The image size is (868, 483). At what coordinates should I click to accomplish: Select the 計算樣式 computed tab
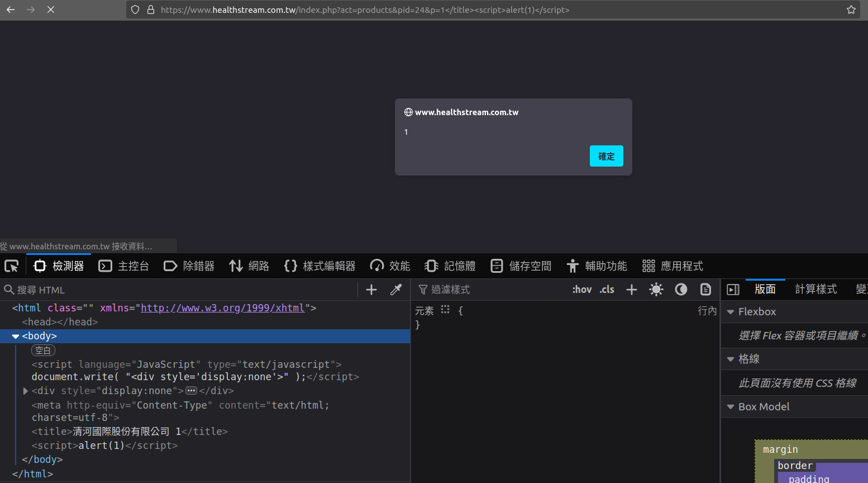pyautogui.click(x=816, y=289)
